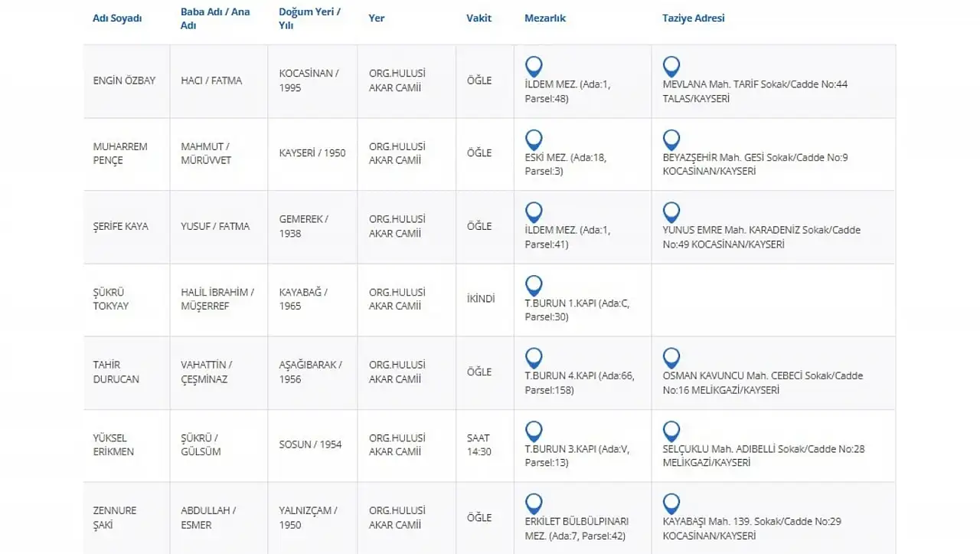Open ESKİ MEZ. cemetery map pin

(534, 140)
